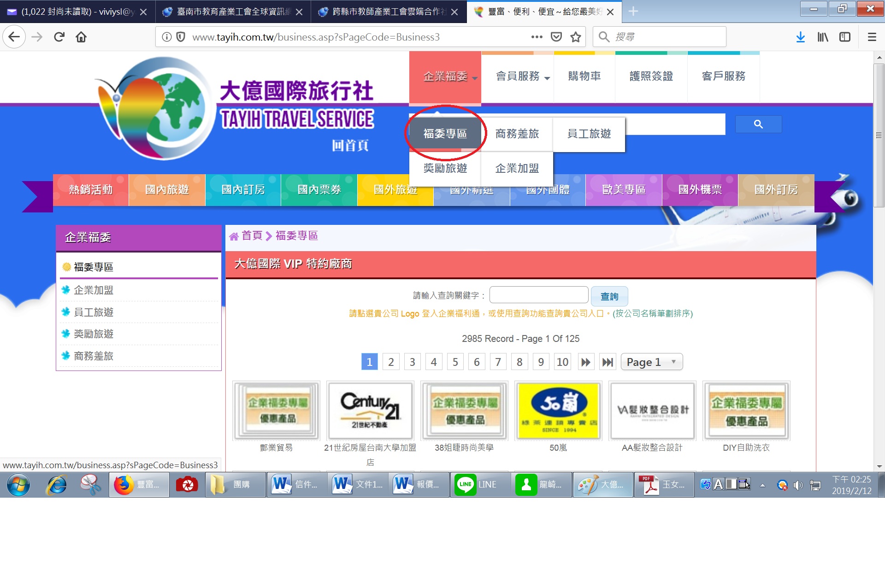The height and width of the screenshot is (588, 885).
Task: Click the 首頁 breadcrumb link
Action: tap(252, 236)
